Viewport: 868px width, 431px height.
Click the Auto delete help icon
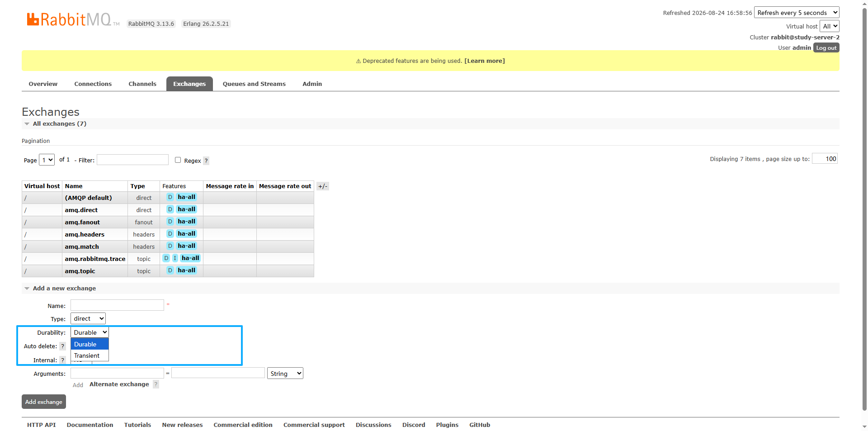(x=63, y=346)
